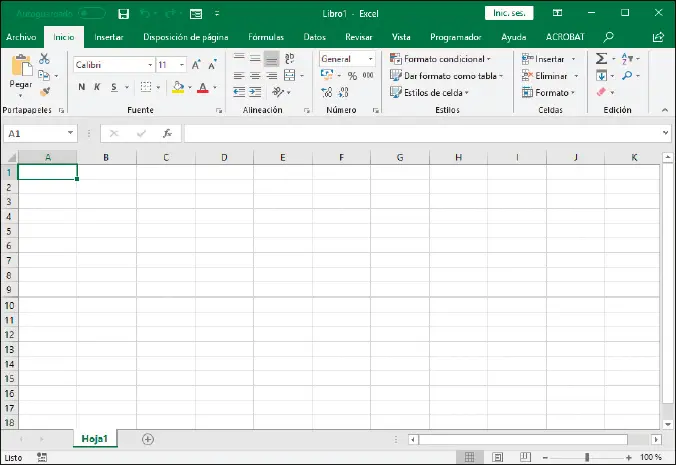Increase indent icon
The image size is (676, 465).
pyautogui.click(x=255, y=92)
